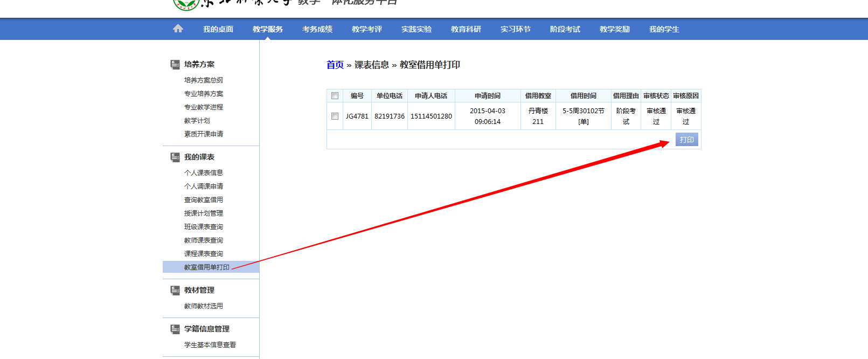Open 学生基本信息查看 in sidebar
The width and height of the screenshot is (868, 359).
[x=210, y=345]
